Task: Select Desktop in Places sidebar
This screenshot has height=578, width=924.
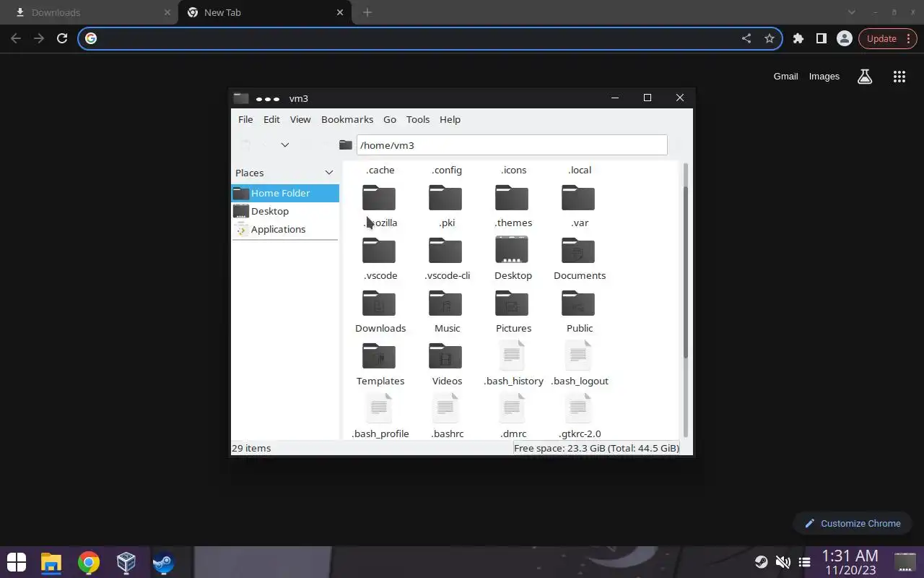Action: (x=284, y=211)
